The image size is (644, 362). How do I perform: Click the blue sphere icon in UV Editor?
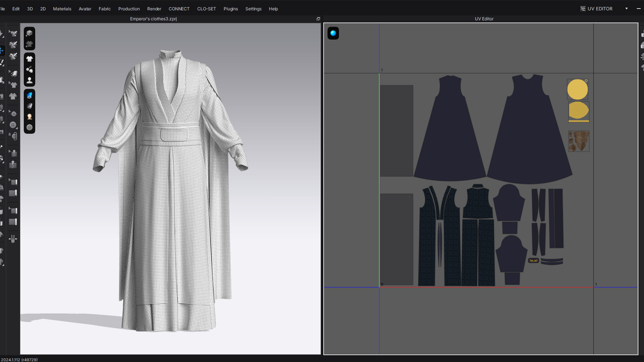tap(333, 33)
